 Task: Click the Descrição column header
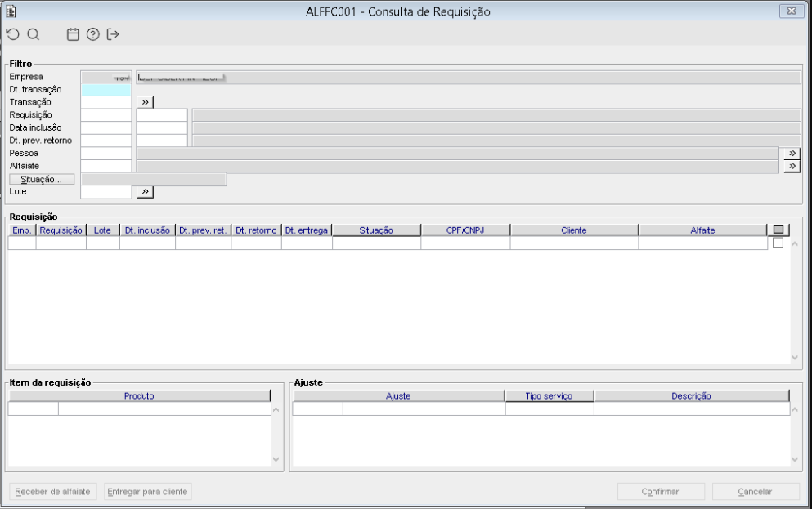(x=691, y=396)
